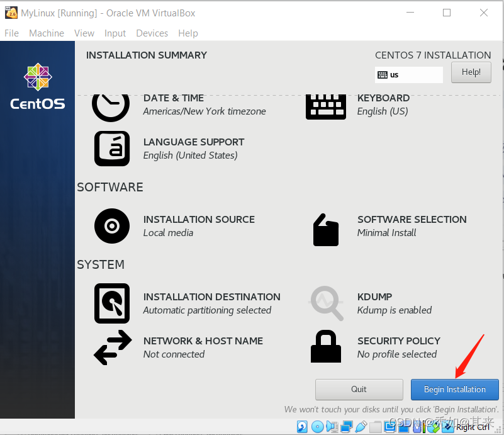
Task: Select the INSTALLATION SOURCE heading
Action: [199, 220]
